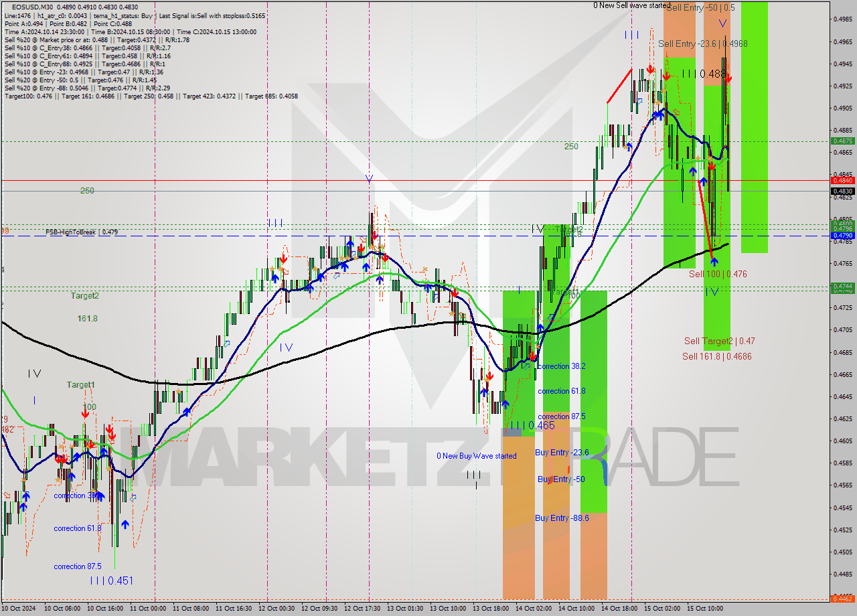Click the red 0.4462 price tag at bottom

842,599
